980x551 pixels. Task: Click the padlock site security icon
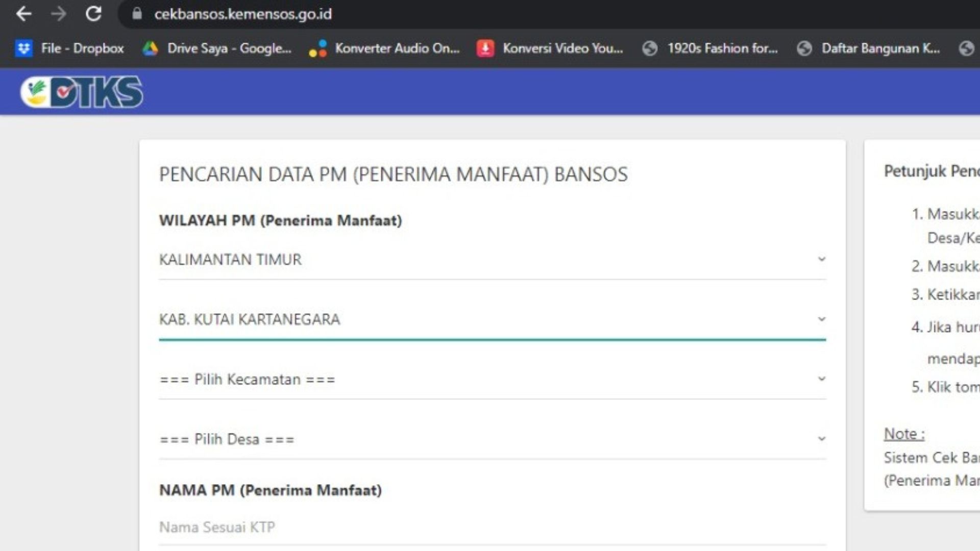click(137, 14)
